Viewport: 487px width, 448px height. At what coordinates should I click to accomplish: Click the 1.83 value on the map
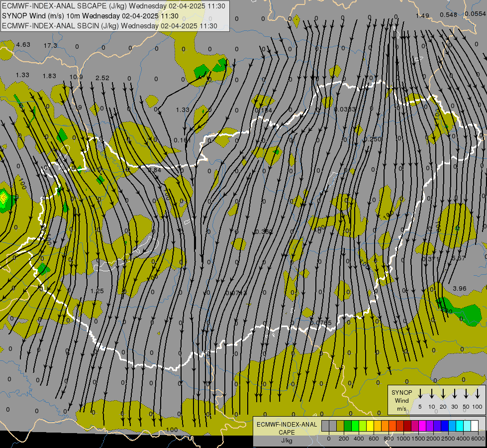[x=49, y=76]
